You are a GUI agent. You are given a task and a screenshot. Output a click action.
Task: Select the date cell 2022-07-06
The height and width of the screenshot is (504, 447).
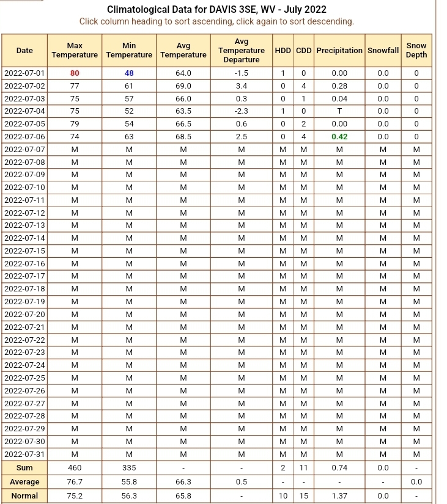(24, 137)
